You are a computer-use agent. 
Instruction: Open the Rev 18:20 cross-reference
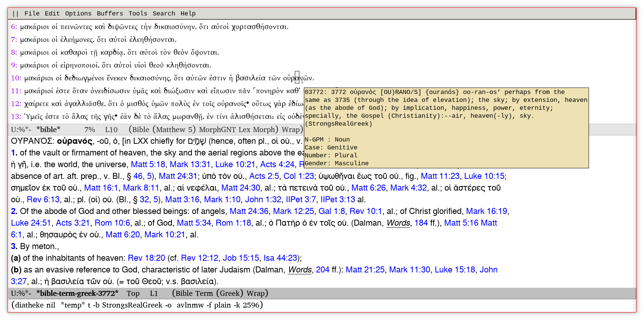(146, 258)
